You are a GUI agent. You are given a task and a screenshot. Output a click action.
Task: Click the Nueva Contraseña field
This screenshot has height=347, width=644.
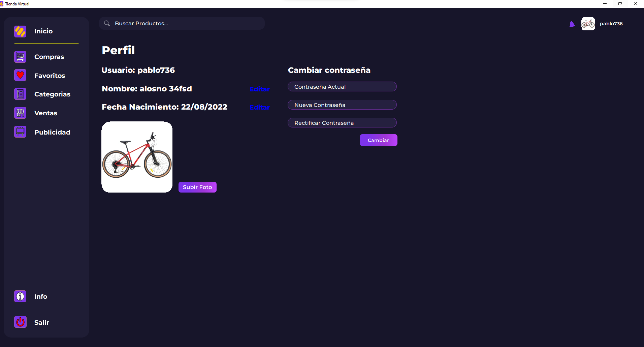point(342,105)
